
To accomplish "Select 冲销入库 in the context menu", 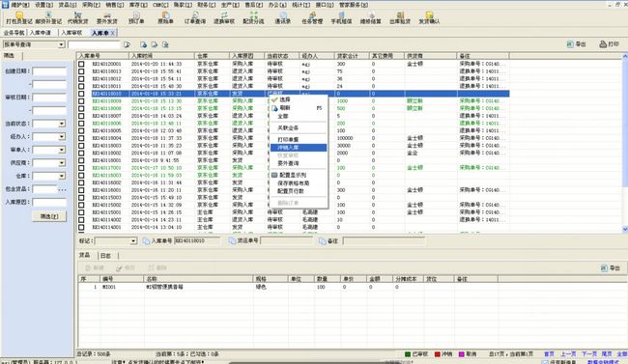I will pos(299,148).
